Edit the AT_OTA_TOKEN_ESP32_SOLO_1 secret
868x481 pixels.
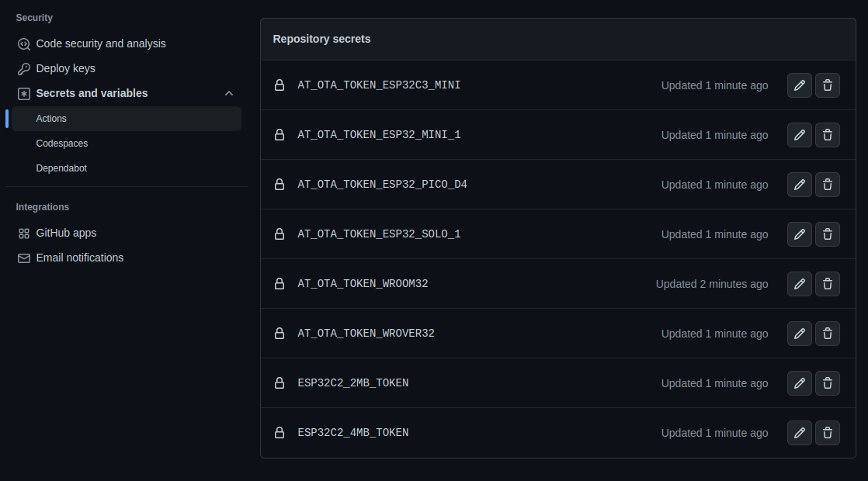tap(799, 234)
